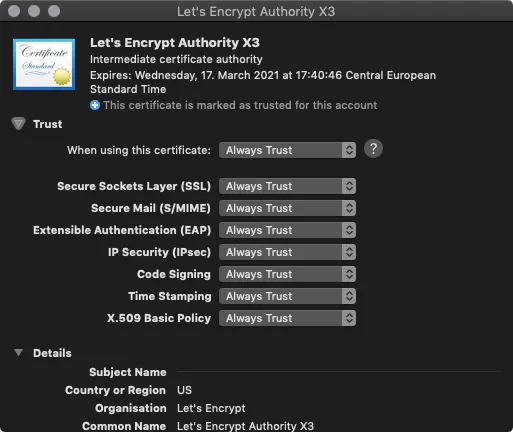Close the certificate window
Image resolution: width=513 pixels, height=432 pixels.
point(14,11)
